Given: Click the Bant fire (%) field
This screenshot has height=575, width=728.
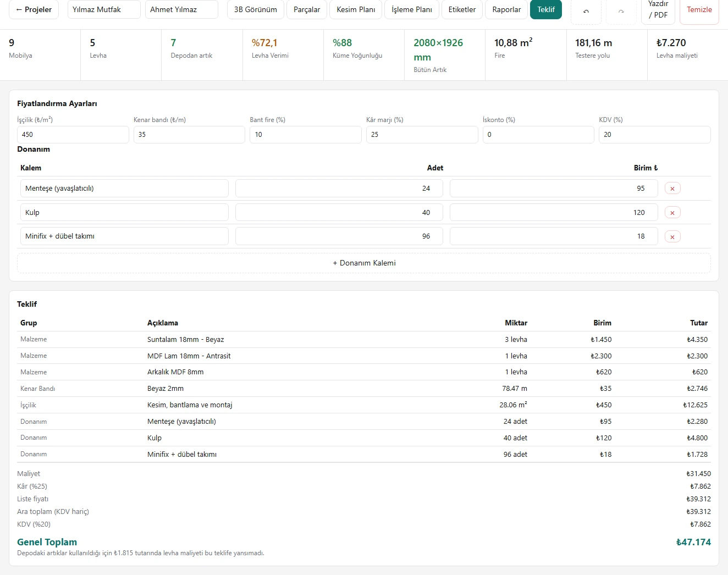Looking at the screenshot, I should [x=306, y=135].
